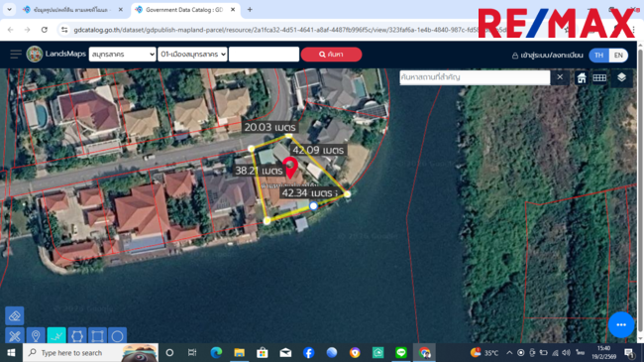Expand the province dropdown สมุทรสาคร
Viewport: 644px width, 362px height.
click(x=123, y=54)
